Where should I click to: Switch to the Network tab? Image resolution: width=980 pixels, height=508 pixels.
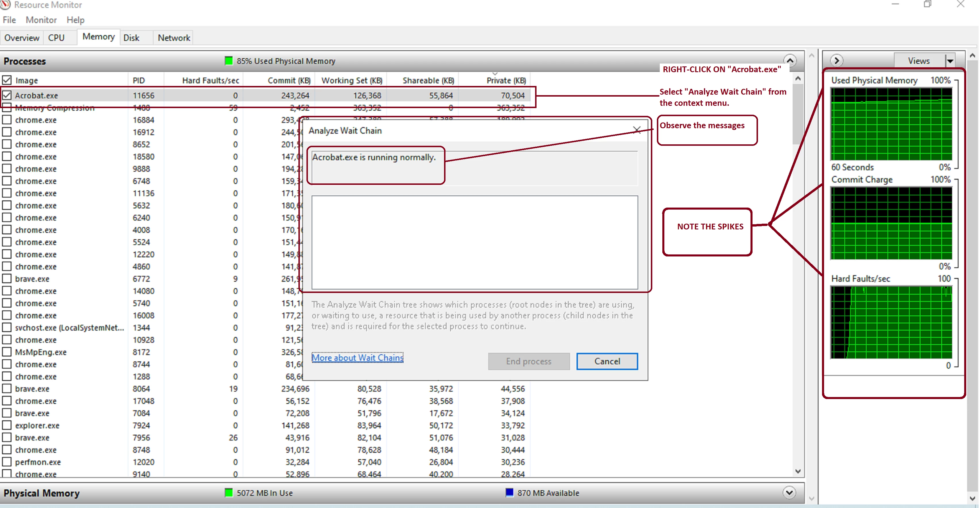174,38
